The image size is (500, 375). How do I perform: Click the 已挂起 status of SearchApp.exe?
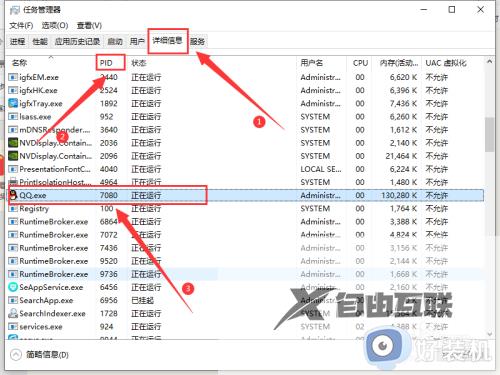[x=142, y=300]
